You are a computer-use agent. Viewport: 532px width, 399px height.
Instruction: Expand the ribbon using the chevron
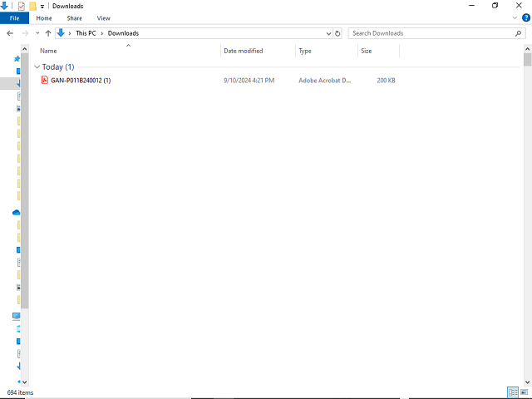[515, 17]
